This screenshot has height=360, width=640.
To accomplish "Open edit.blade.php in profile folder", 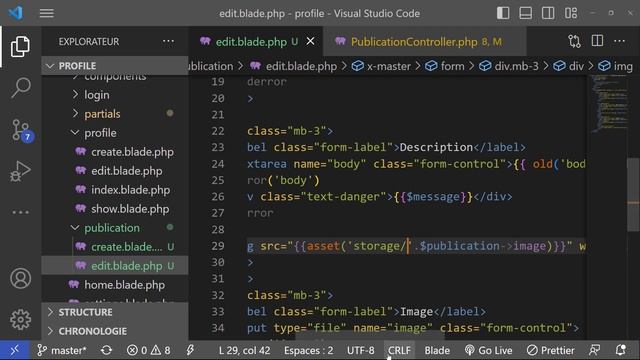I will 114,171.
